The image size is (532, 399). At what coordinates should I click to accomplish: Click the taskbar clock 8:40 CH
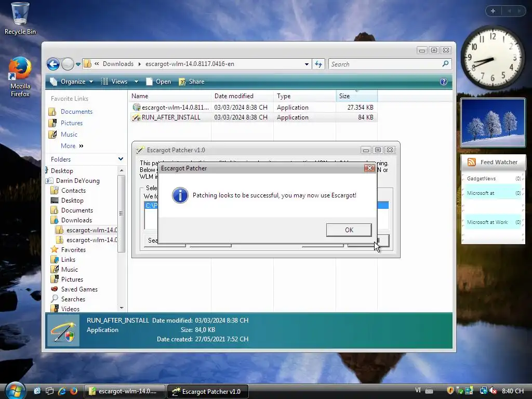(x=513, y=391)
